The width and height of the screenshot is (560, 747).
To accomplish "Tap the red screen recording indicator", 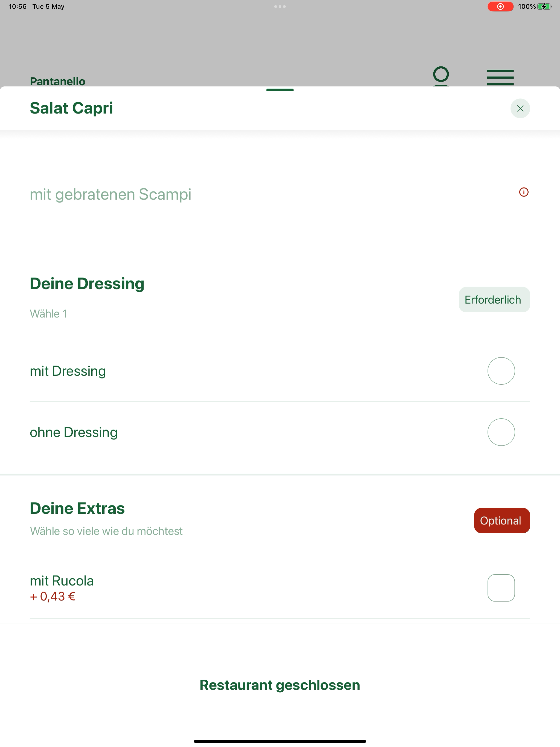I will pos(500,6).
